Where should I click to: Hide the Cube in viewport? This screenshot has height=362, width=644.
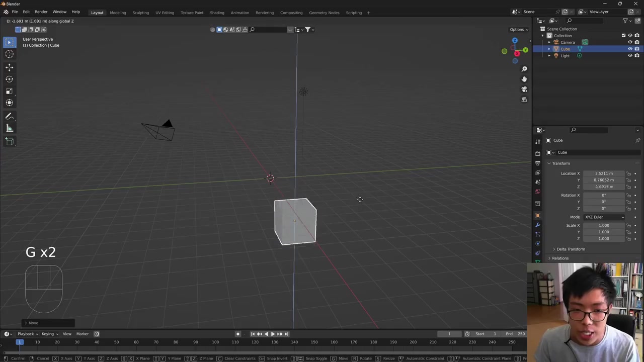(x=630, y=49)
